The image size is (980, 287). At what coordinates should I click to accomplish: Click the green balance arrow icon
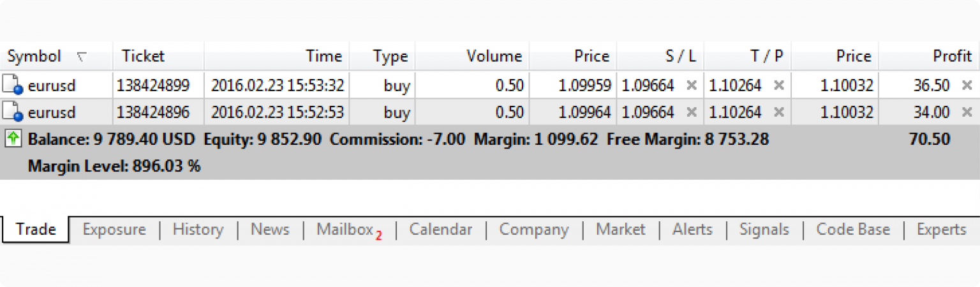coord(13,138)
